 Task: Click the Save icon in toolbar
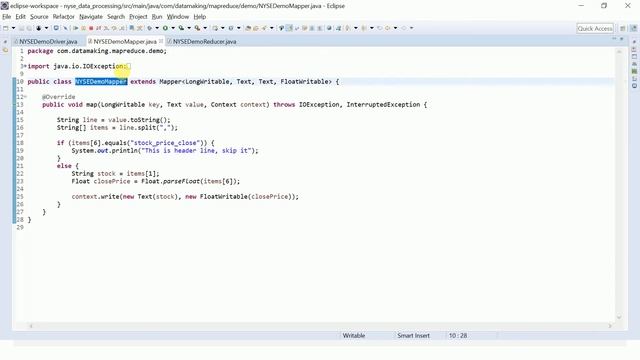click(21, 28)
